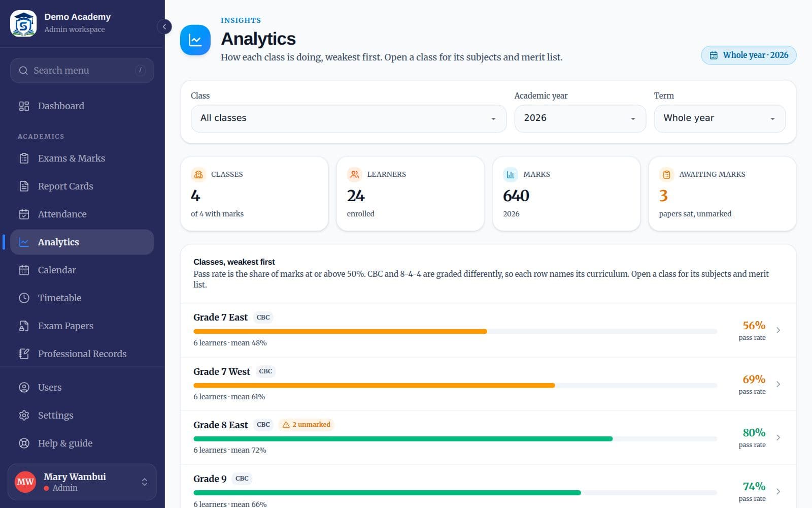Click the Classes card icon

(198, 174)
